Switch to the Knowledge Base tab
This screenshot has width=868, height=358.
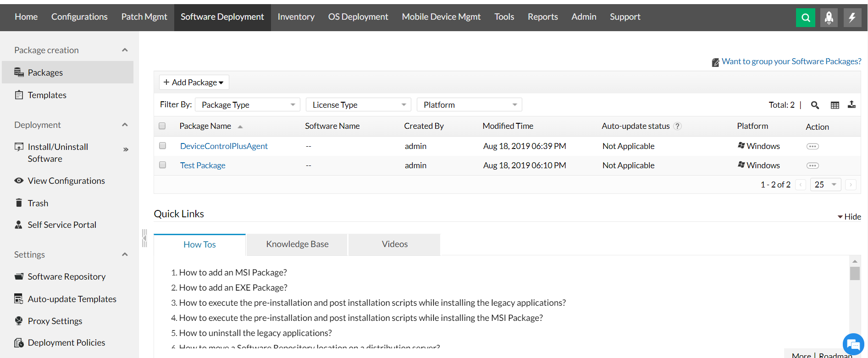click(297, 244)
